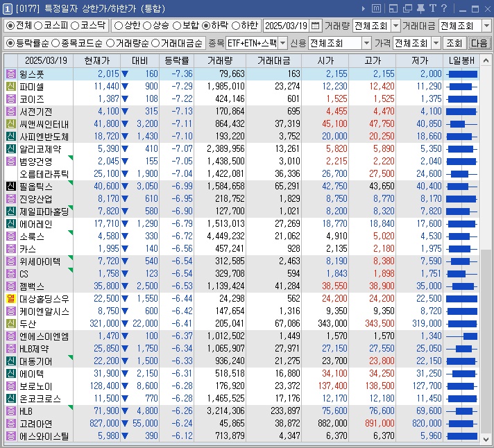Image resolution: width=494 pixels, height=448 pixels.
Task: Click the 신 badge beside 에어레인
Action: click(x=10, y=224)
